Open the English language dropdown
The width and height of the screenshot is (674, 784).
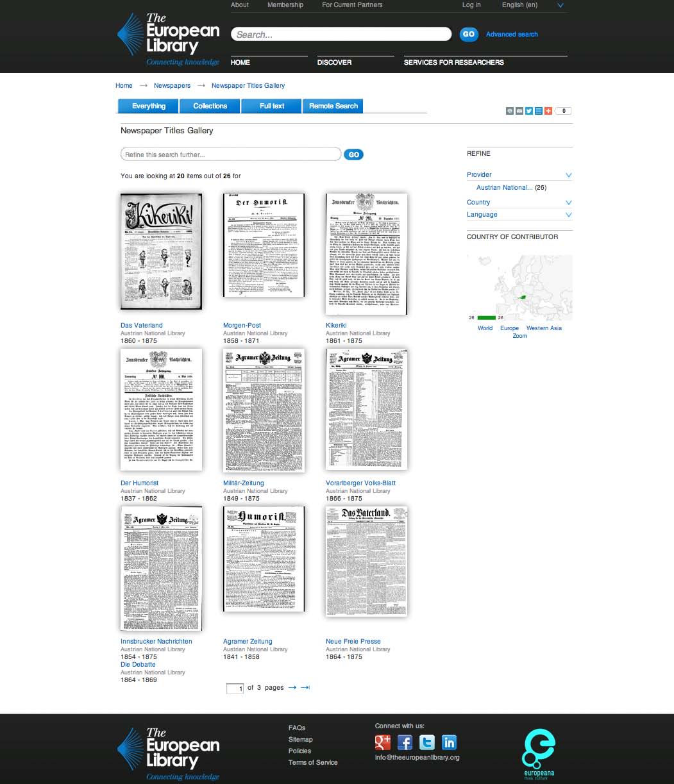(560, 6)
